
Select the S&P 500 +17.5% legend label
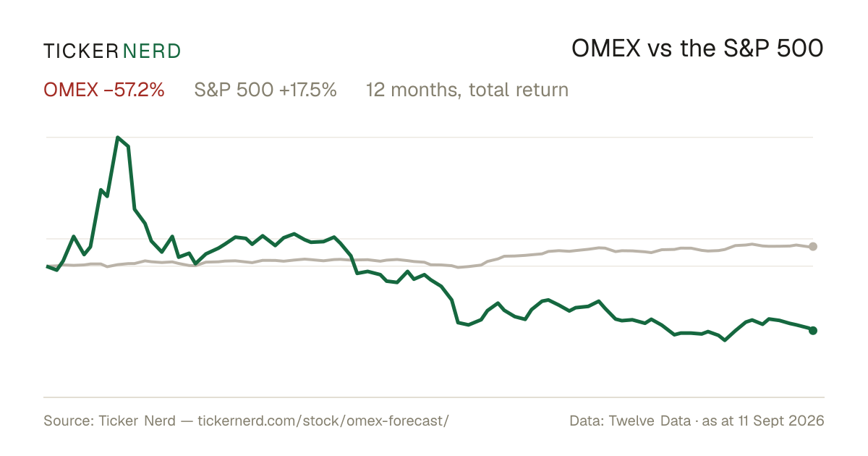[x=265, y=90]
